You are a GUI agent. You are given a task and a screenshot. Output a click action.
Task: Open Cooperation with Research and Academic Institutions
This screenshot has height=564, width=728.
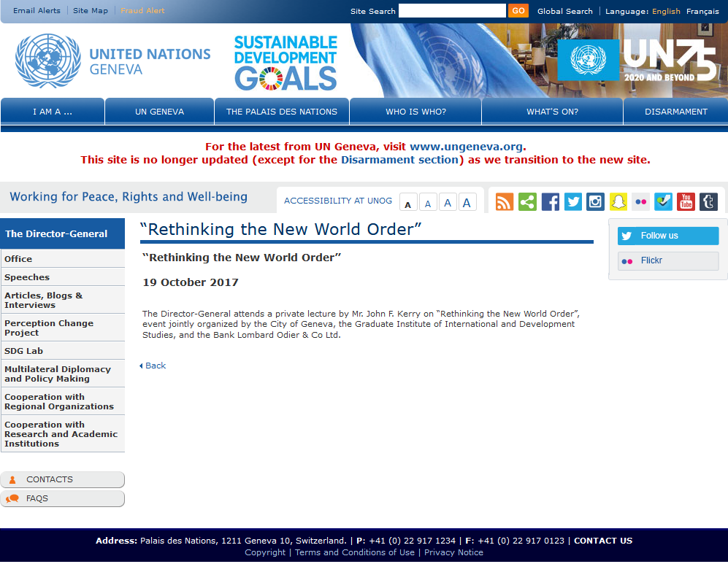pos(63,434)
